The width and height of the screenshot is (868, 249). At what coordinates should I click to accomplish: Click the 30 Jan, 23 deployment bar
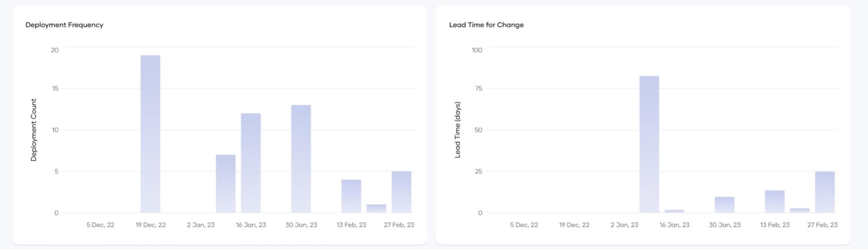point(301,159)
